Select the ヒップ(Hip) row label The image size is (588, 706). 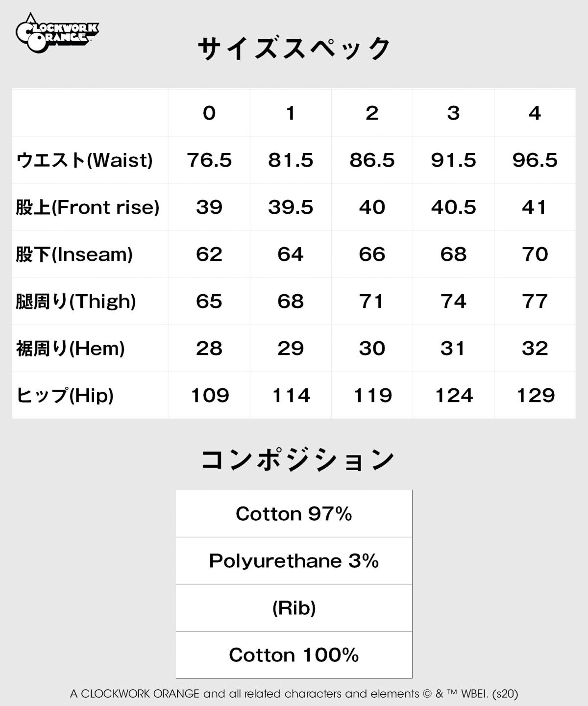65,396
